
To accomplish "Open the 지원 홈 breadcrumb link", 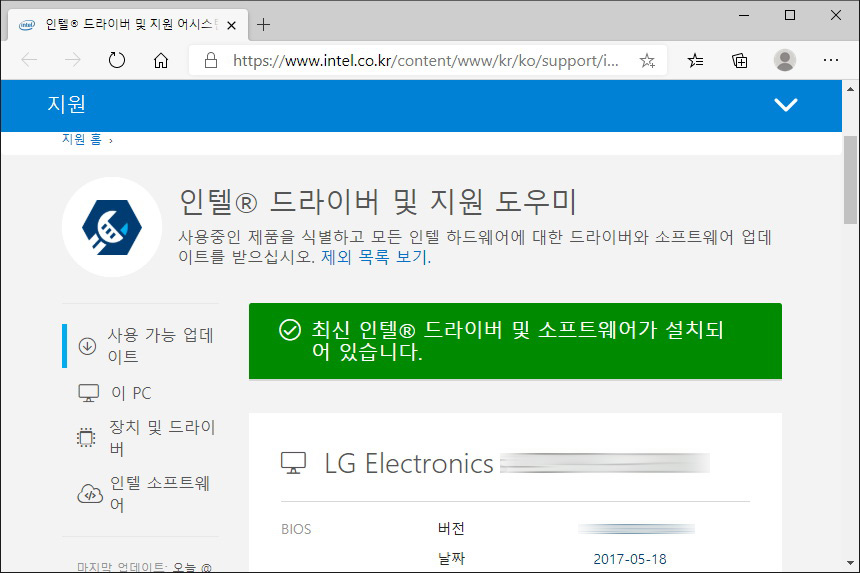I will click(82, 139).
